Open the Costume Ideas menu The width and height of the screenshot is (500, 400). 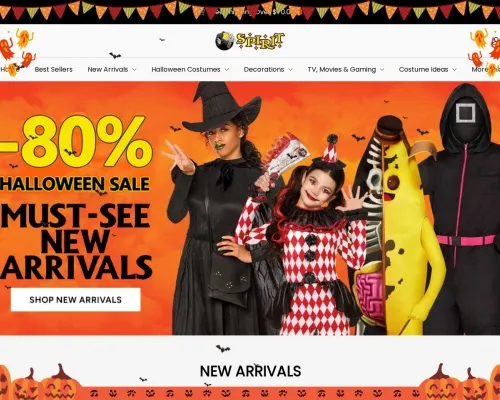(x=423, y=70)
